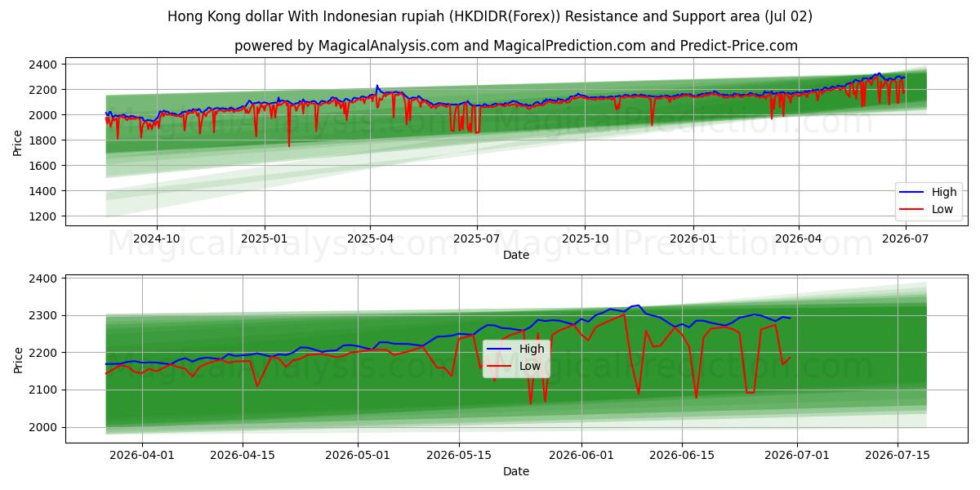The width and height of the screenshot is (980, 490).
Task: Click the top chart 'Price' axis label
Action: click(x=18, y=140)
